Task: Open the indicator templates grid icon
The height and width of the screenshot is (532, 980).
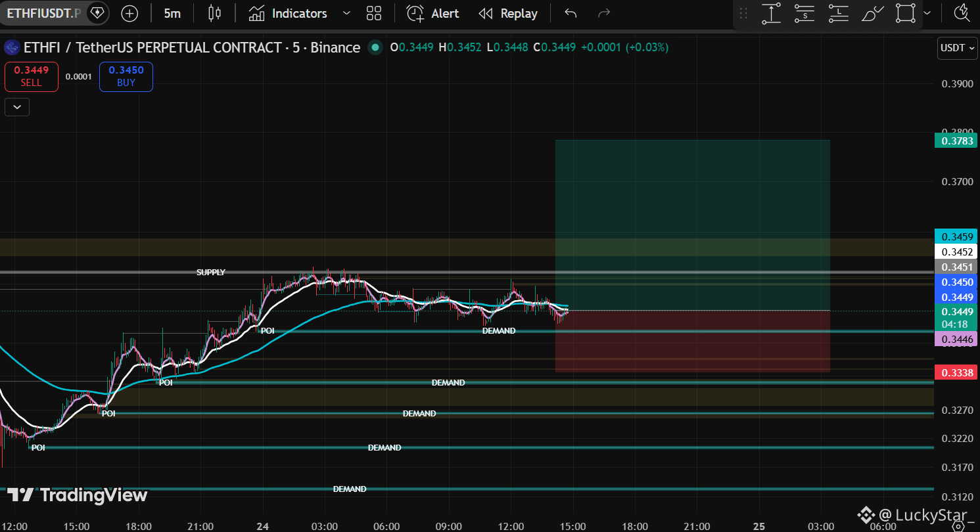Action: coord(374,13)
